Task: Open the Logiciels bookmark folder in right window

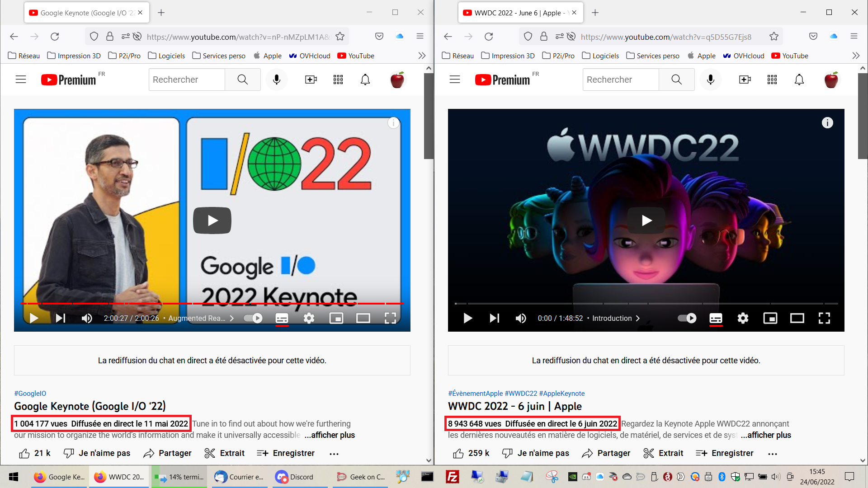Action: click(600, 56)
